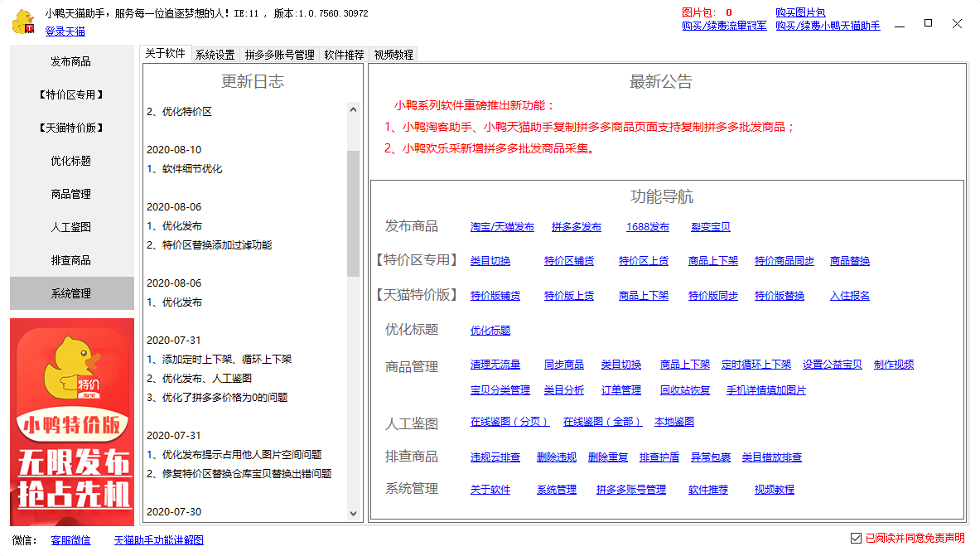Open 在线鉴图（全部） navigation link

pos(602,422)
